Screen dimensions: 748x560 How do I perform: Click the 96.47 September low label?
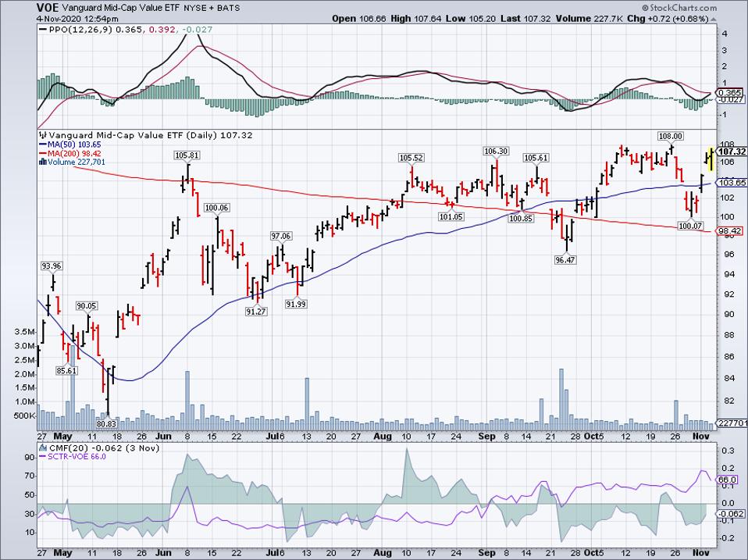tap(565, 259)
